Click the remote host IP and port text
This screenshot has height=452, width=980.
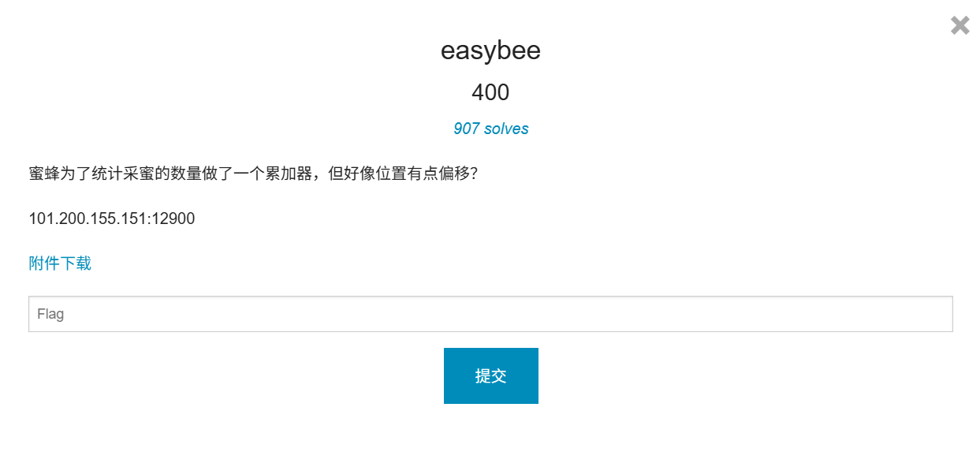(112, 219)
